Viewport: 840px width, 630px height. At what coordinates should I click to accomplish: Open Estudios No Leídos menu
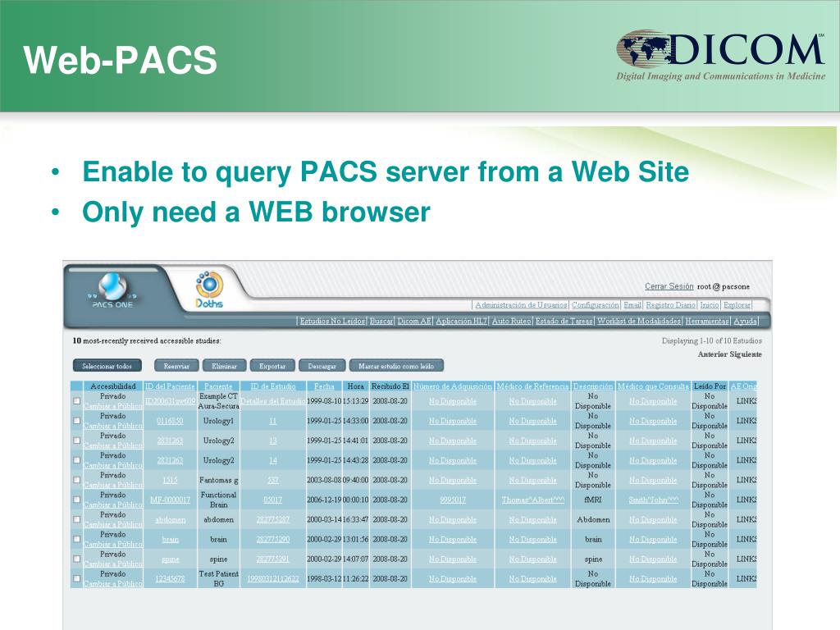point(332,321)
